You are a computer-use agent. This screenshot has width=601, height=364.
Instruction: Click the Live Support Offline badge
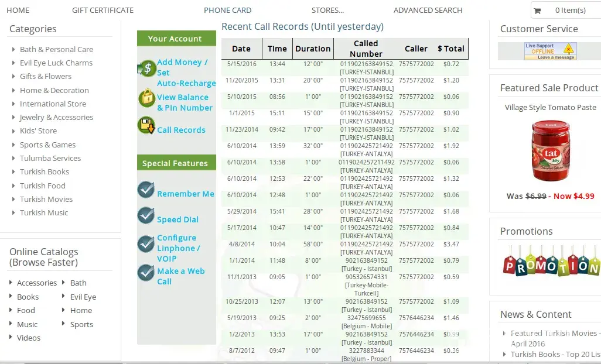(x=551, y=51)
